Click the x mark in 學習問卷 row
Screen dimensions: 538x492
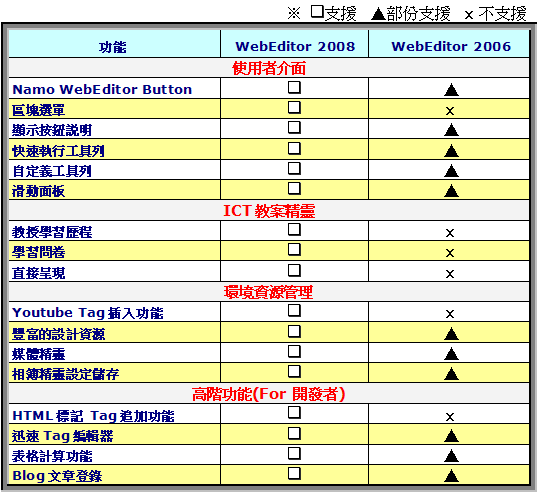click(x=450, y=253)
